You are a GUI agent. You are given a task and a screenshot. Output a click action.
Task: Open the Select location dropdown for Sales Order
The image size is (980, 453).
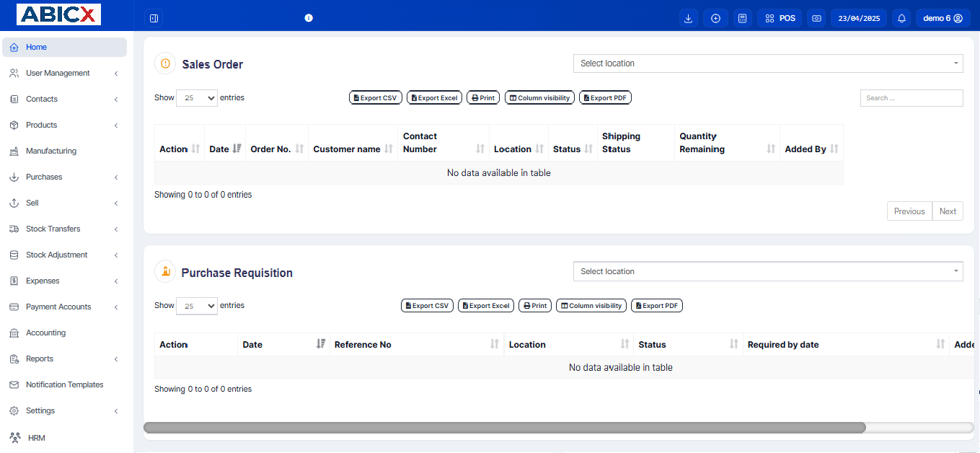(767, 63)
